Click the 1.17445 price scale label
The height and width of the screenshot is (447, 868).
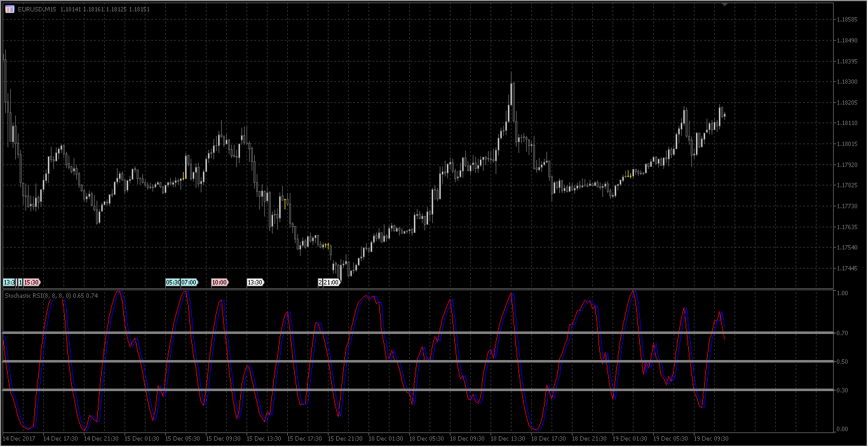[x=848, y=269]
